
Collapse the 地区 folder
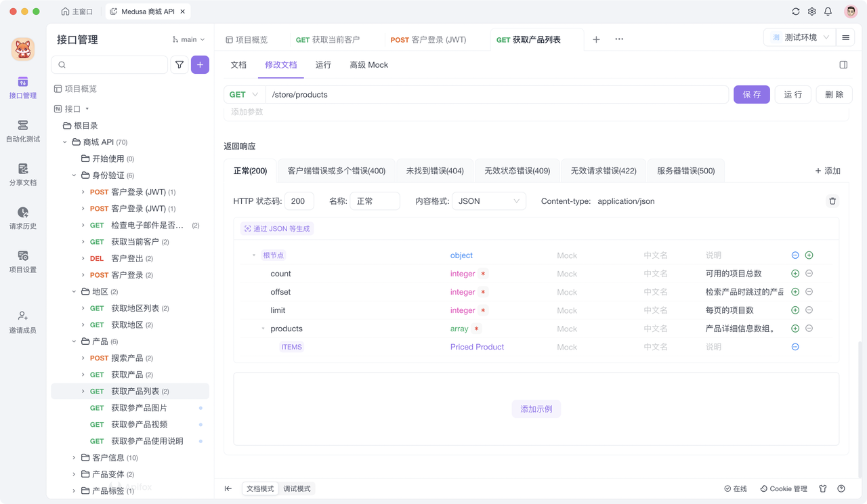point(75,292)
